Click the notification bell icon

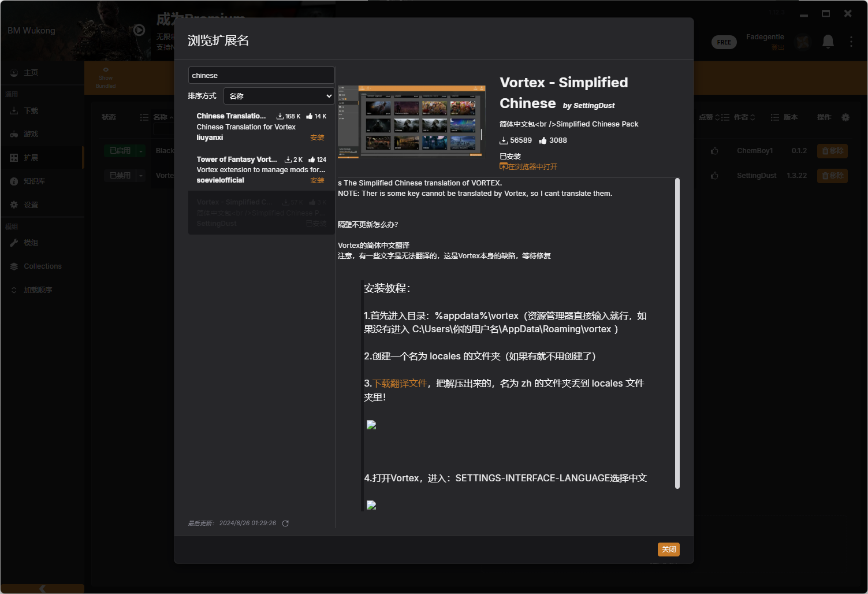pyautogui.click(x=828, y=42)
